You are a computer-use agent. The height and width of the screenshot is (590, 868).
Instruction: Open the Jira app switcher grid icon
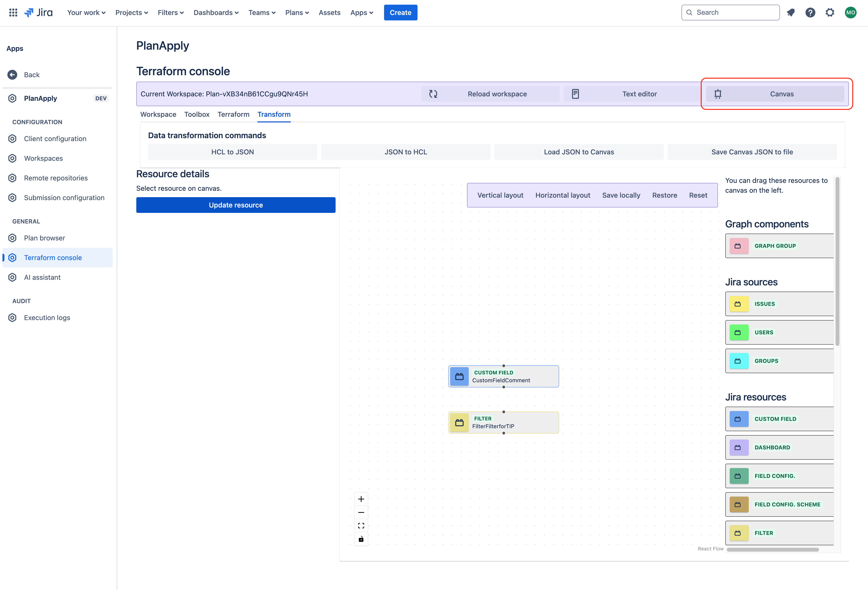coord(13,12)
